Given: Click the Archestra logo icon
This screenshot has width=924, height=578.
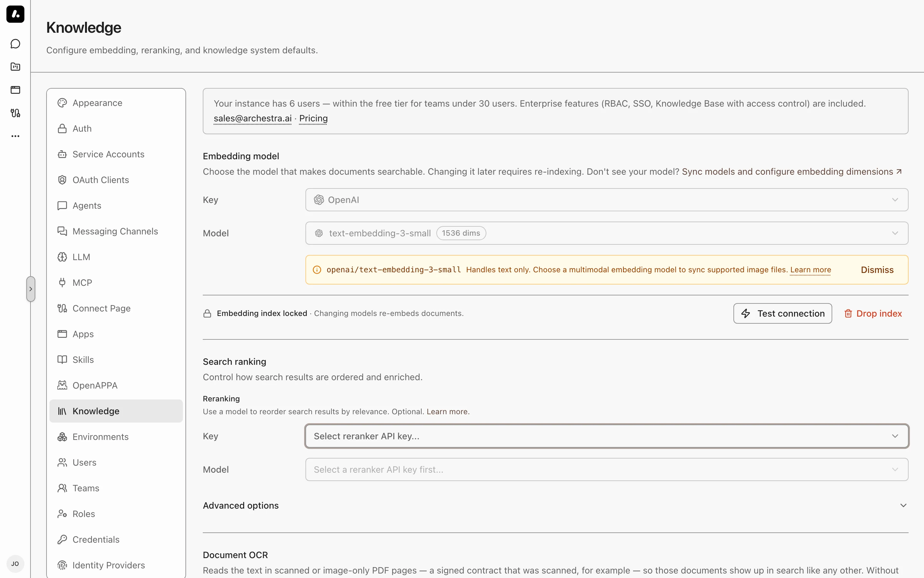Looking at the screenshot, I should point(15,14).
